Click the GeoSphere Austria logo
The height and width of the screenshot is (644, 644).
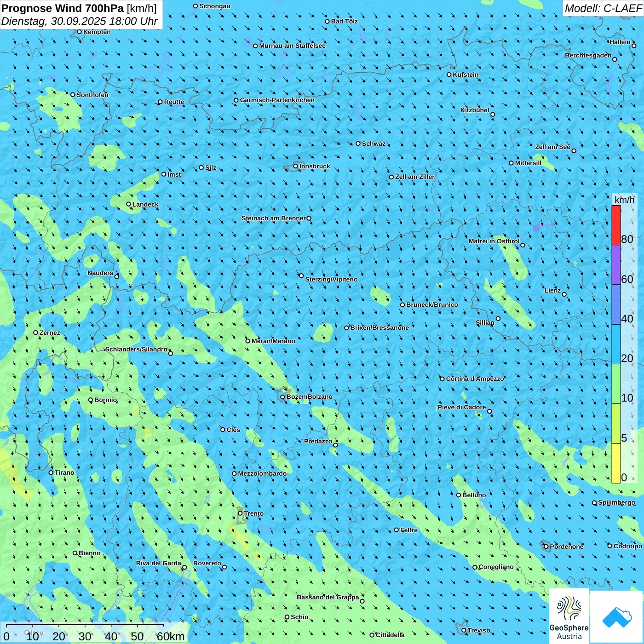(x=569, y=615)
